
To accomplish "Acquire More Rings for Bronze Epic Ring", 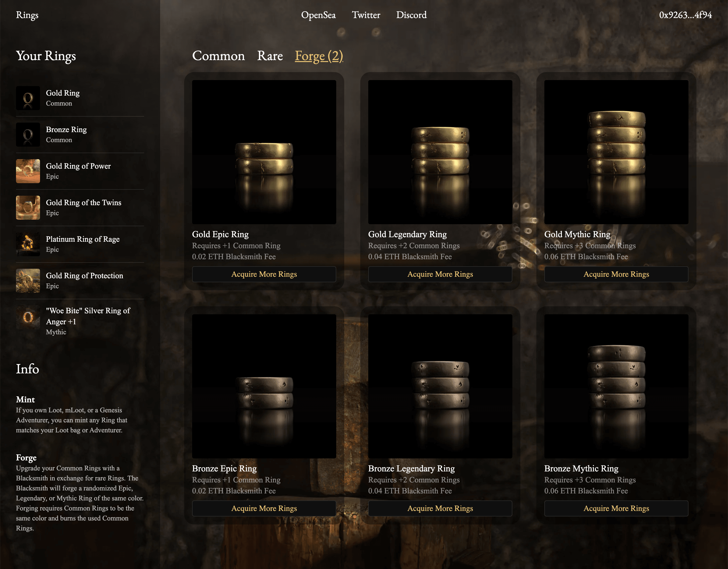I will (264, 508).
